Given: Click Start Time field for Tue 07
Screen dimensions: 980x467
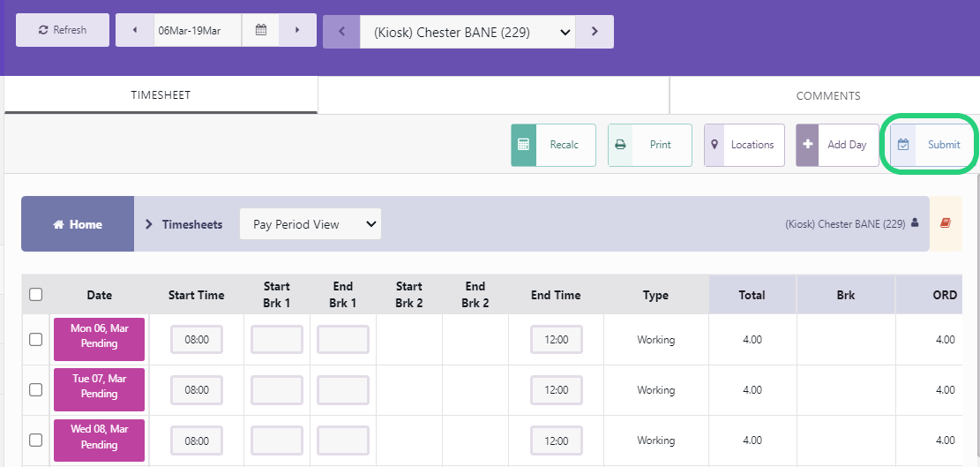Looking at the screenshot, I should tap(197, 389).
